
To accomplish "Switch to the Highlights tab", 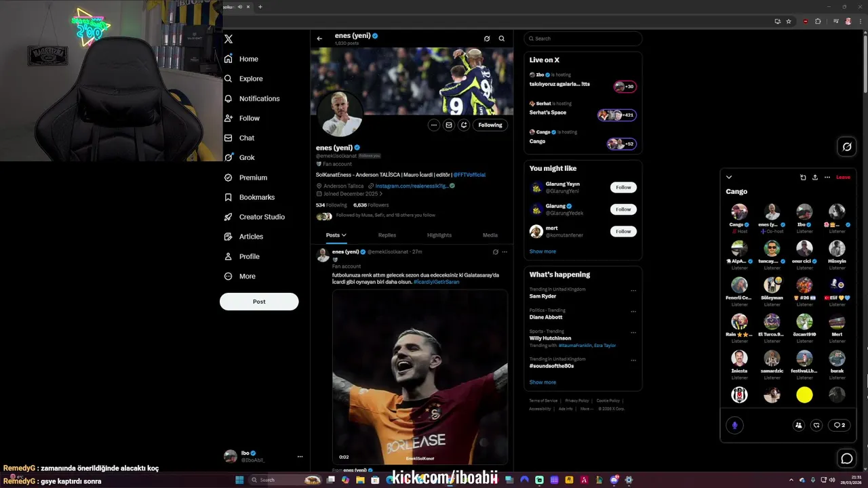I will pos(439,235).
